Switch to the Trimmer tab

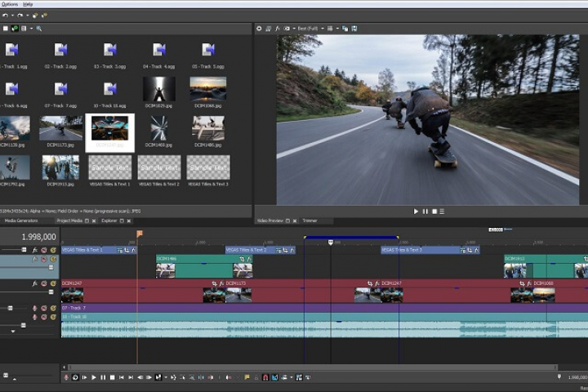tap(310, 220)
